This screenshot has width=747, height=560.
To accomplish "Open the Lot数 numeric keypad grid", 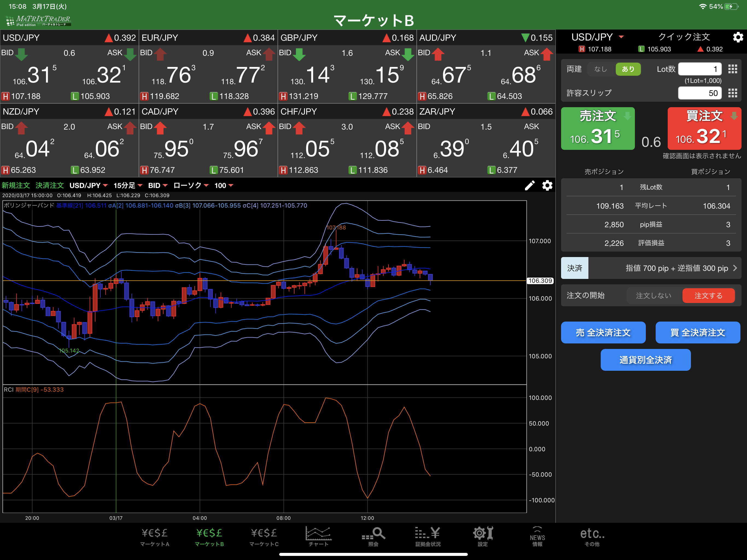I will tap(733, 69).
